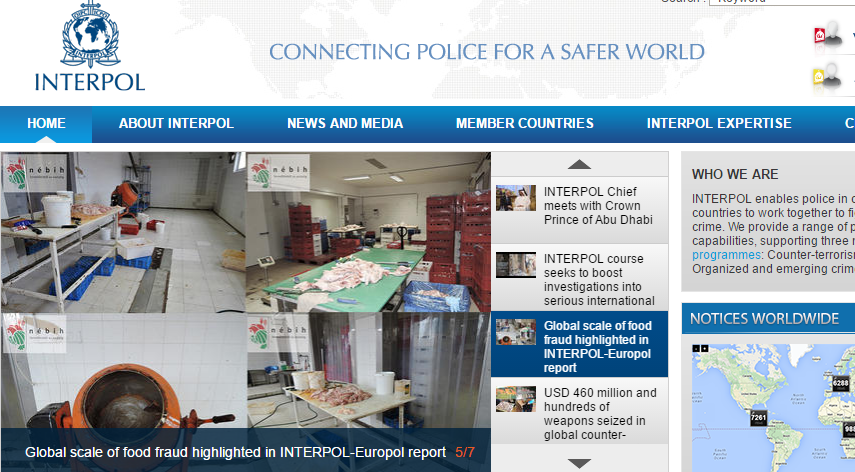Click the slideshow caption about food fraud
Screen dimensions: 855x472
pyautogui.click(x=236, y=452)
